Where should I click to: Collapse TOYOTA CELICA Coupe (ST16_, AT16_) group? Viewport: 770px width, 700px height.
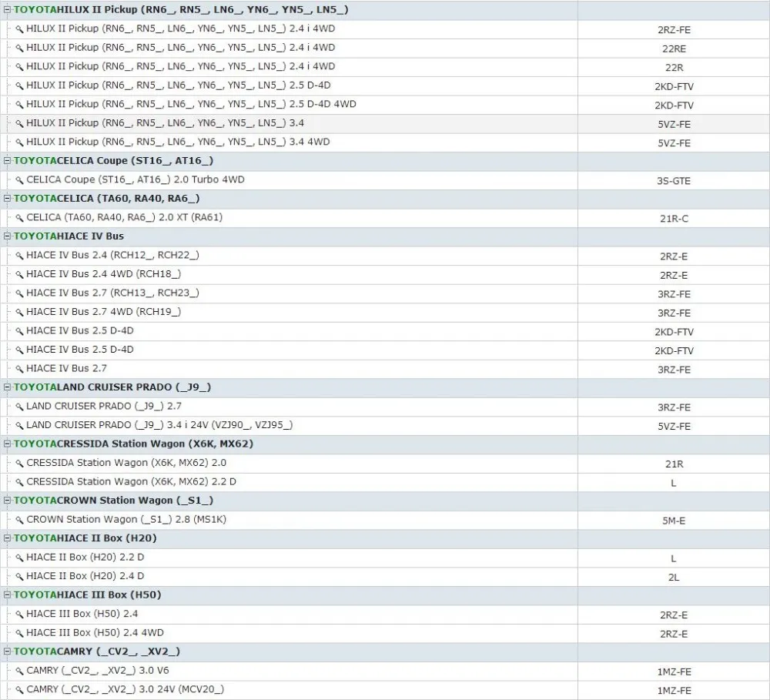[x=7, y=161]
